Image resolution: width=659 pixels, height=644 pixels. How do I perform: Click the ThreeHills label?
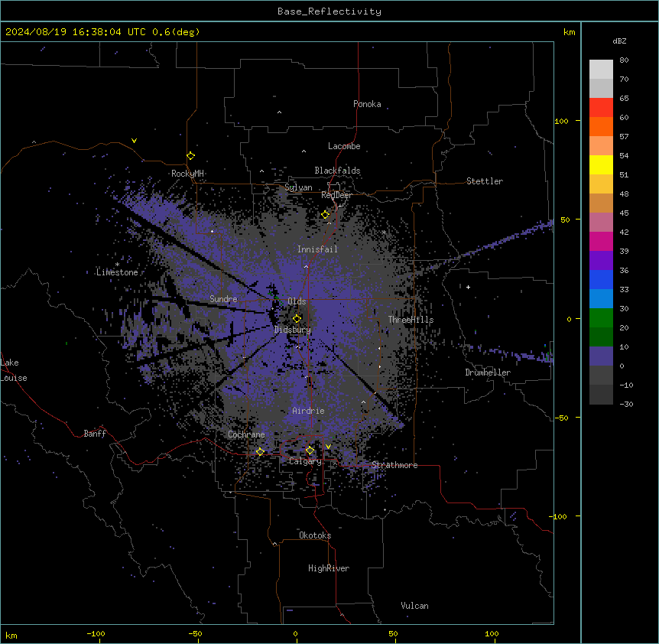coord(411,320)
